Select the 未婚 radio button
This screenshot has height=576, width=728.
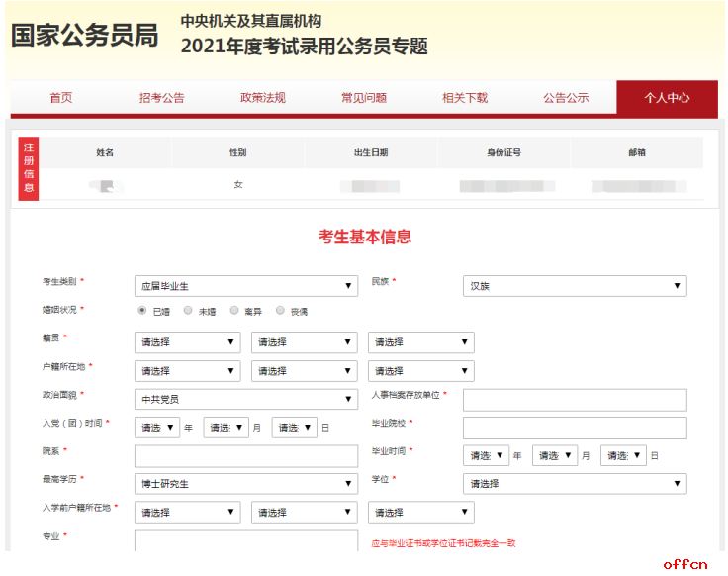point(189,310)
